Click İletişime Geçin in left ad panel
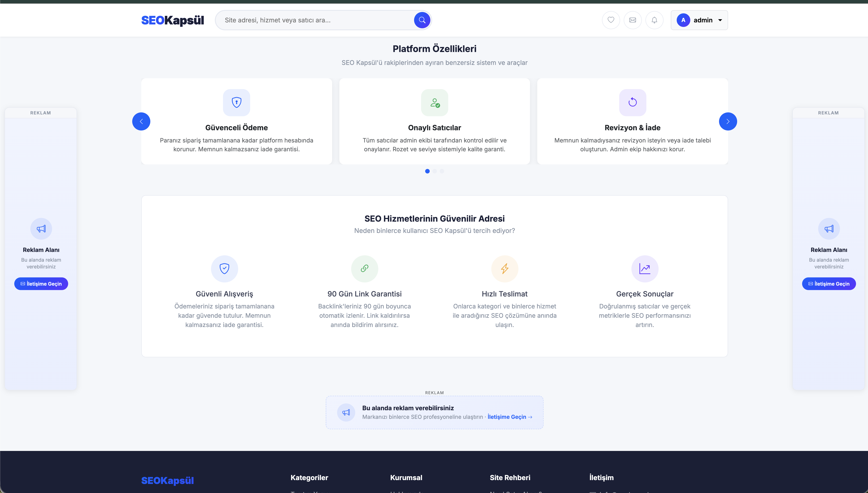 (x=41, y=284)
